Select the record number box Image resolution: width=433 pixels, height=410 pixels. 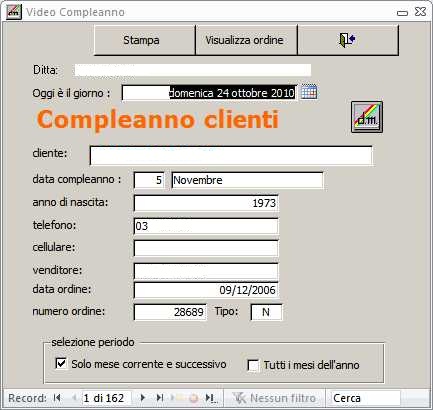(x=107, y=398)
